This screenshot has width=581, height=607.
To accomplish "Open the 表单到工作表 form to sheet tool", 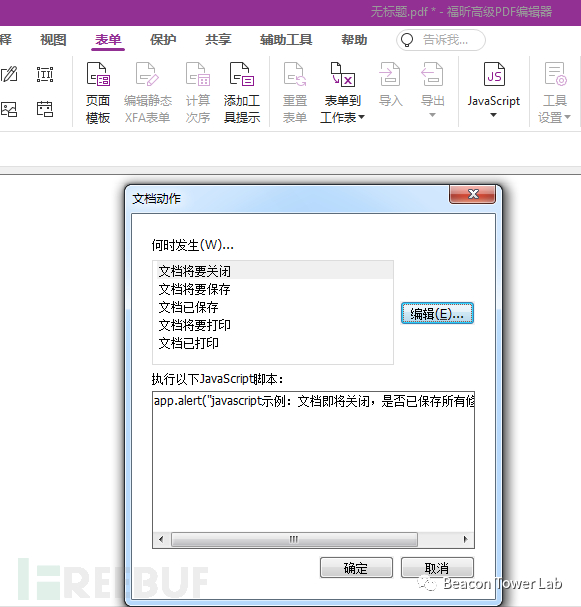I will [x=343, y=92].
